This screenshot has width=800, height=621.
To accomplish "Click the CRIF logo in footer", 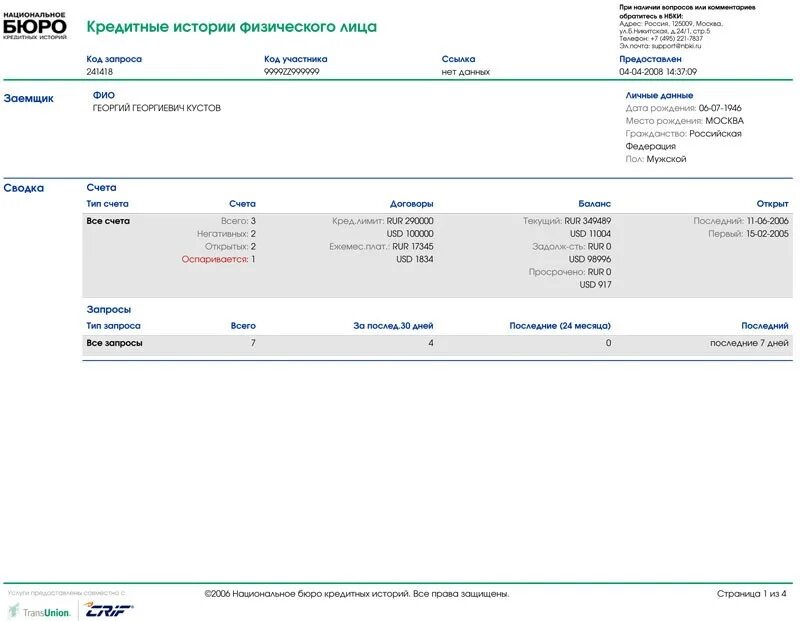I will point(109,609).
